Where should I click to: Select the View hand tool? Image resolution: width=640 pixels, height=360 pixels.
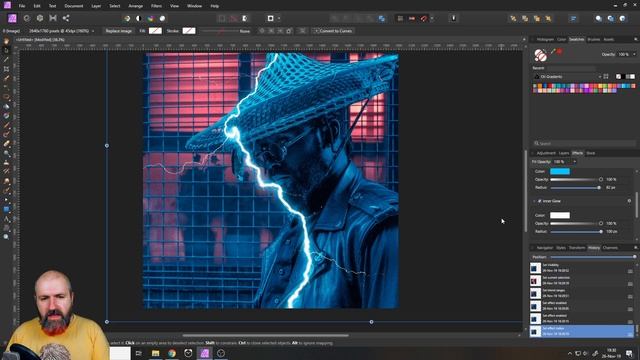coord(6,41)
